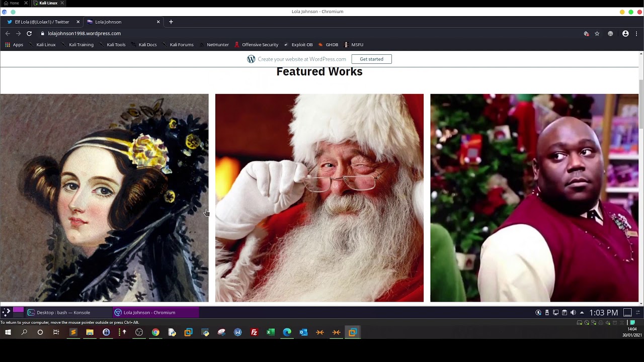Open Kali Training bookmark
644x362 pixels.
pyautogui.click(x=77, y=45)
